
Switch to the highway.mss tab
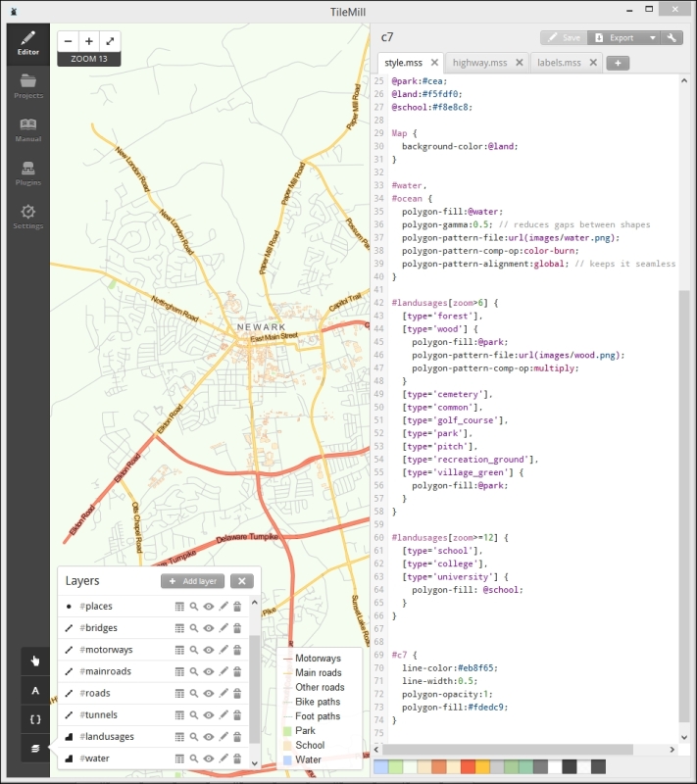coord(479,63)
